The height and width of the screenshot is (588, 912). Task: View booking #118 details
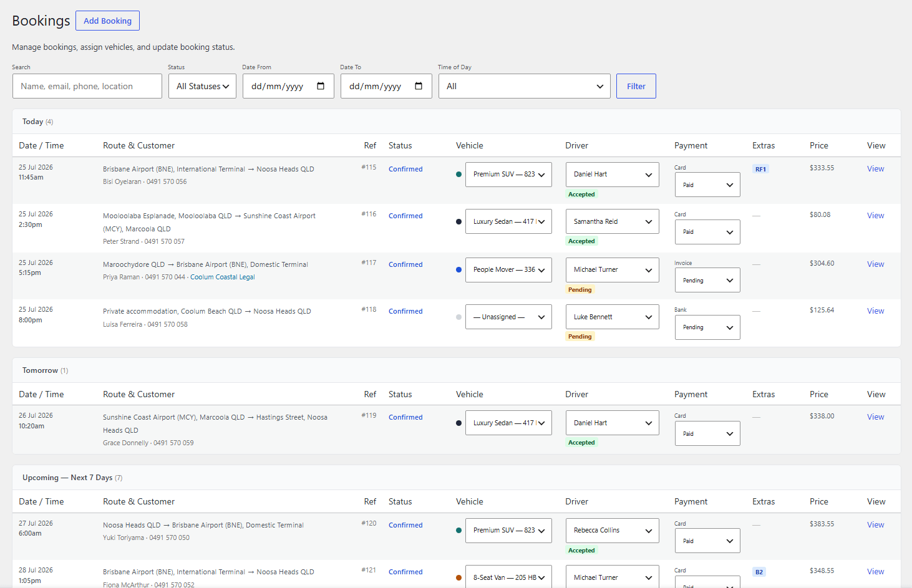pyautogui.click(x=875, y=311)
